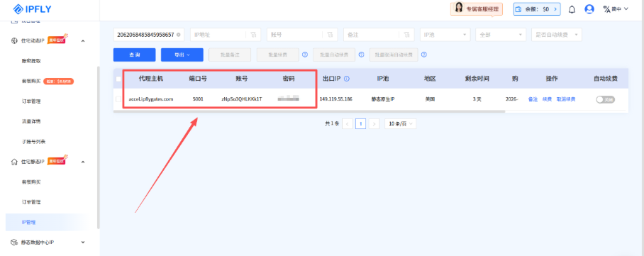644x256 pixels.
Task: Select page 1 in the pagination
Action: tap(360, 123)
